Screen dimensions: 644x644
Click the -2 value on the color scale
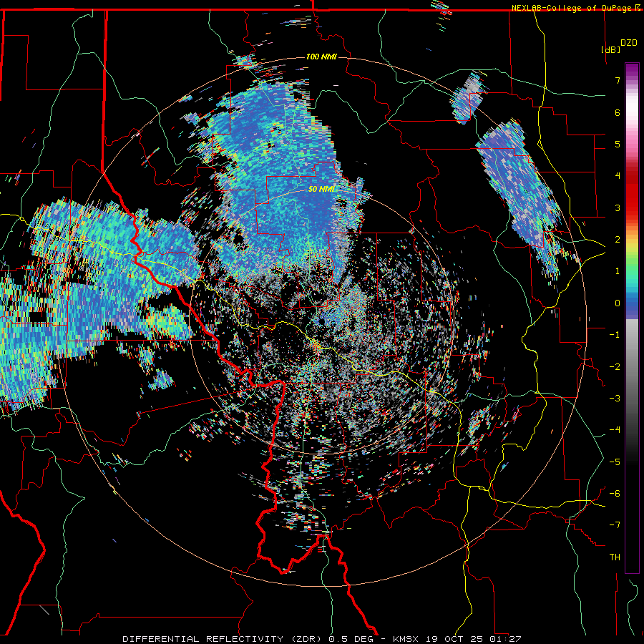615,367
